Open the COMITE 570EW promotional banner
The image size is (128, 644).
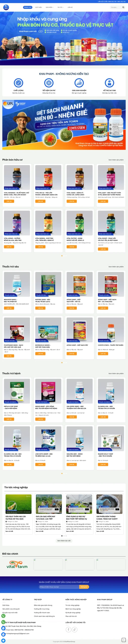coord(64,125)
